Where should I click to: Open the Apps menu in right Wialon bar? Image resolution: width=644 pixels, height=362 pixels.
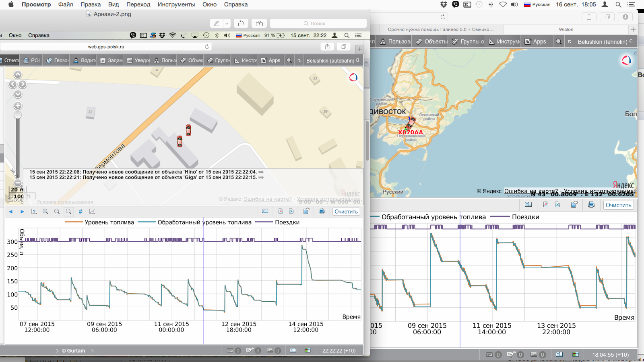click(x=535, y=41)
